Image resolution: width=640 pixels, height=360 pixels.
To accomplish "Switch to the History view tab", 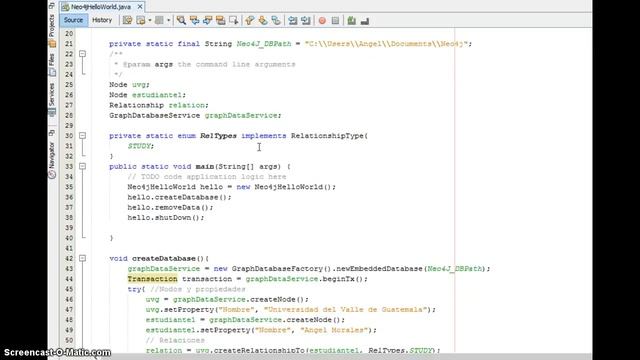I will 102,20.
